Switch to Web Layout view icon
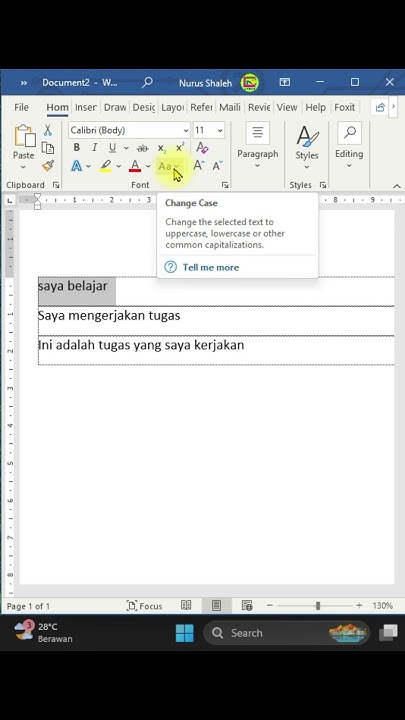The image size is (405, 720). [247, 606]
